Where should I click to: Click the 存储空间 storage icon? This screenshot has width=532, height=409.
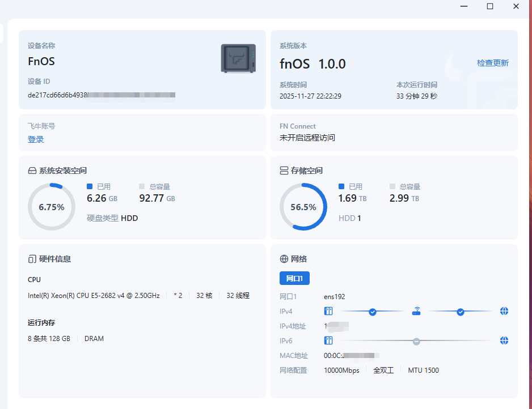click(x=284, y=171)
